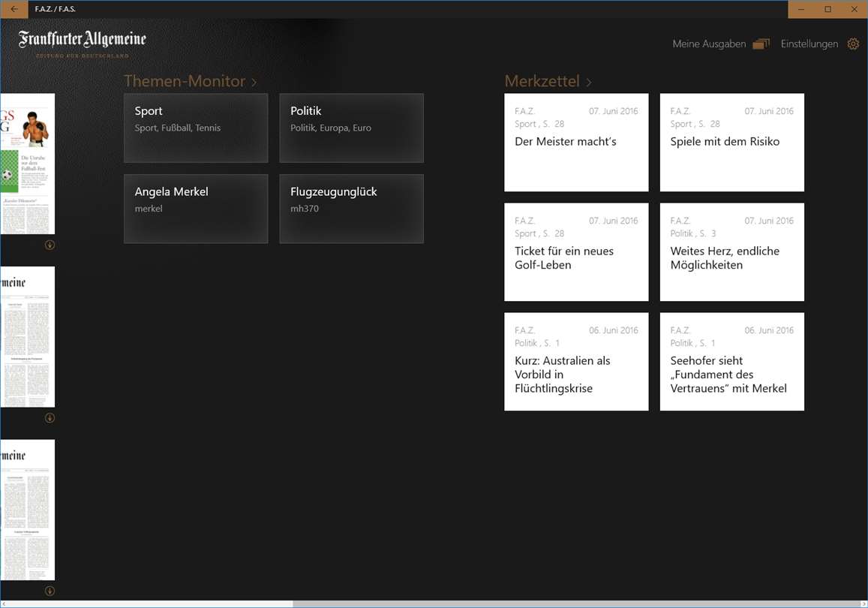Screen dimensions: 868x608
Task: Open the Sport topic tile
Action: [196, 128]
